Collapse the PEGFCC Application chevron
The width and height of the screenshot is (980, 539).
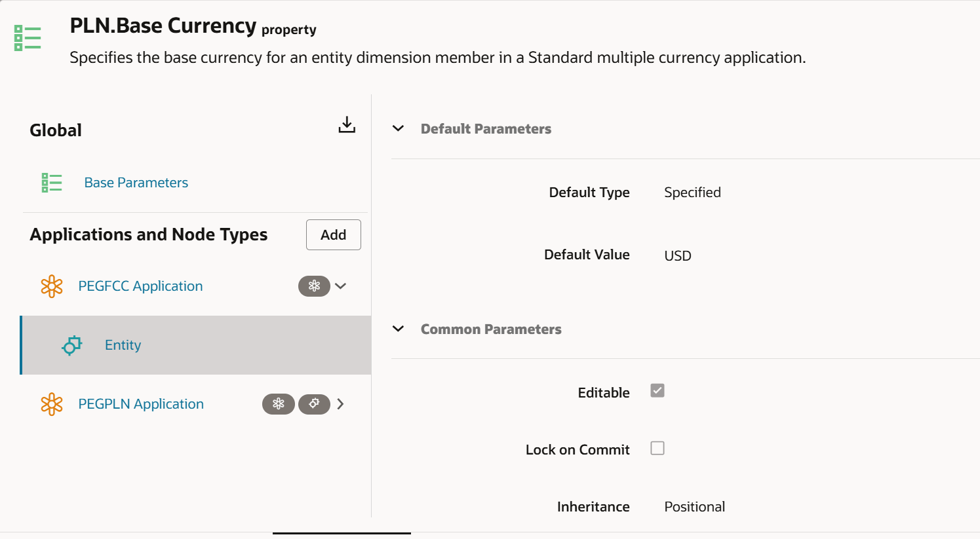340,286
